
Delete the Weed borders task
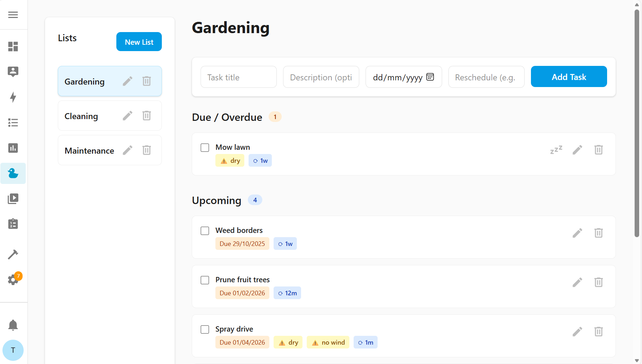tap(599, 233)
